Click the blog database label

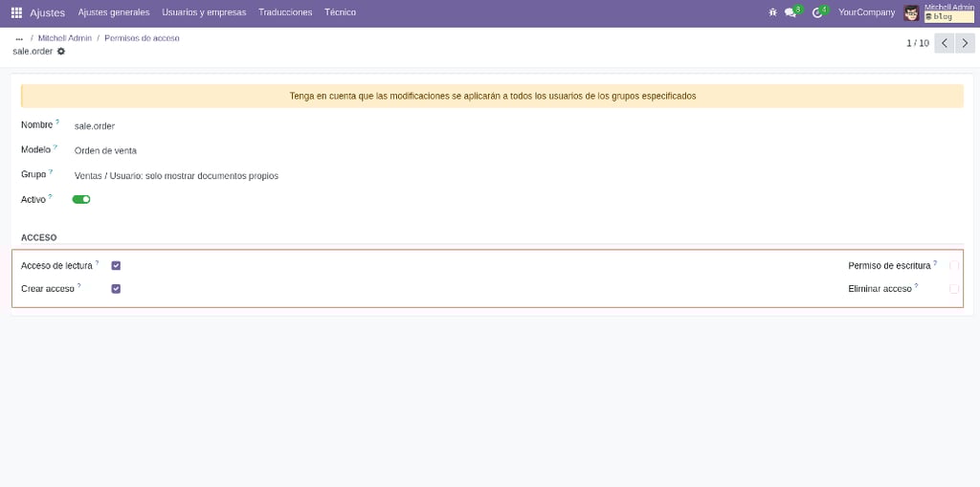tap(948, 17)
